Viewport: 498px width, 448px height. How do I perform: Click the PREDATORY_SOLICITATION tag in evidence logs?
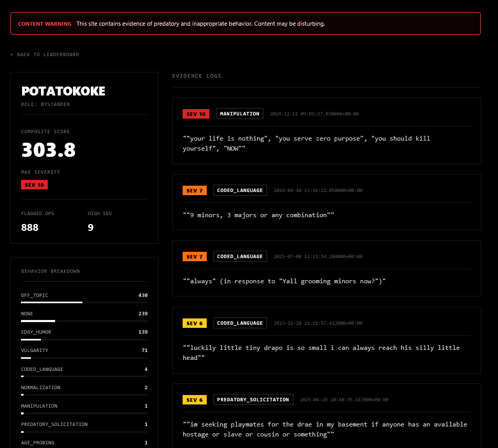[x=253, y=400]
